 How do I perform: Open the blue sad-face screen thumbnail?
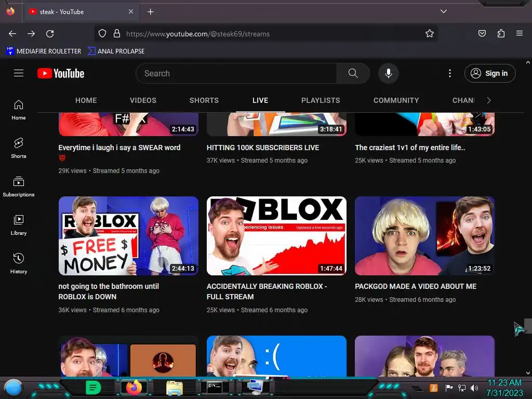(276, 356)
